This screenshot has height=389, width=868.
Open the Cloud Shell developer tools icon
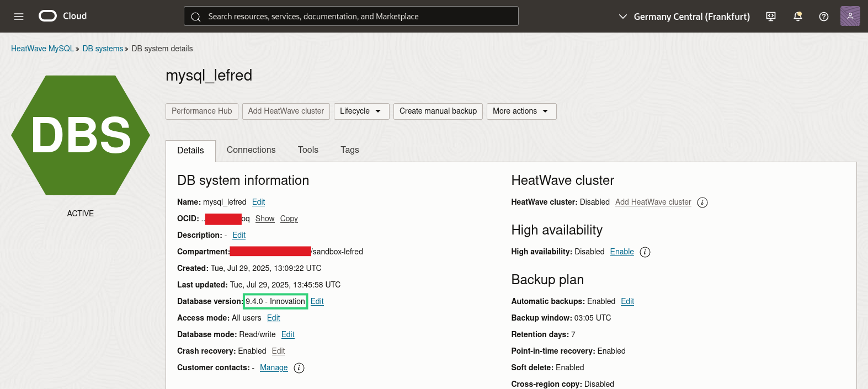tap(771, 17)
